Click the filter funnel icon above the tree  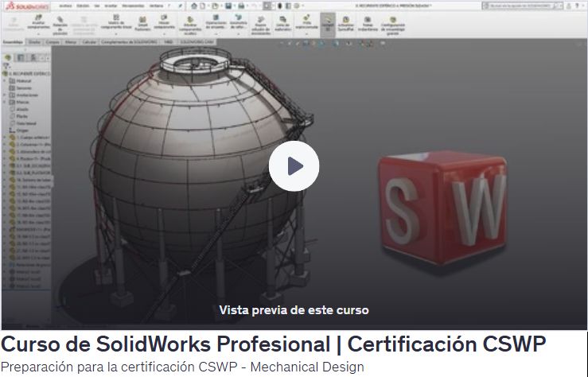click(6, 66)
